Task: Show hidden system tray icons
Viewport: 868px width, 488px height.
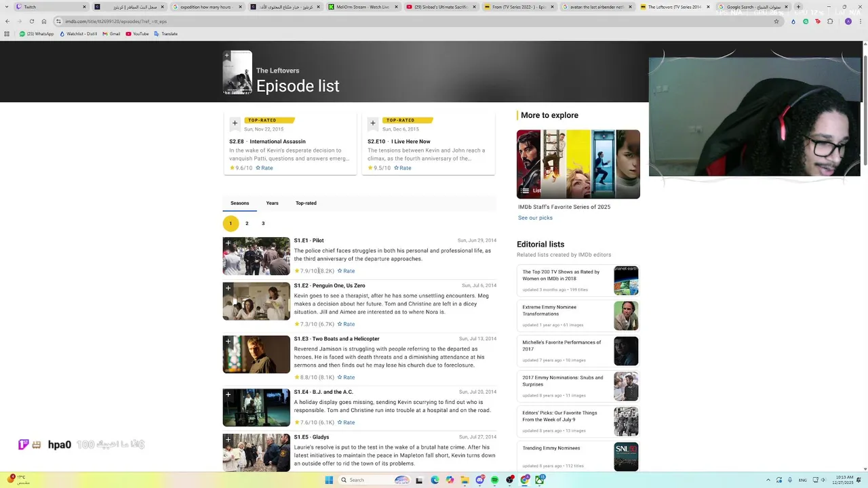Action: pos(768,480)
